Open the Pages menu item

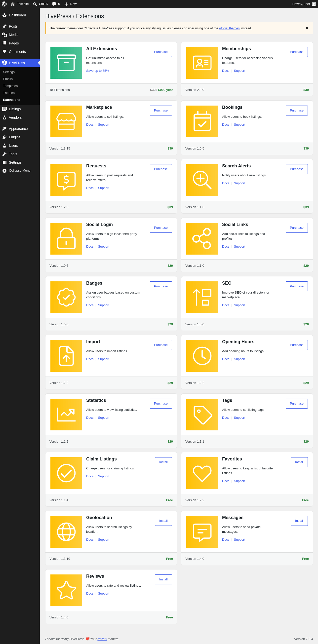point(20,43)
